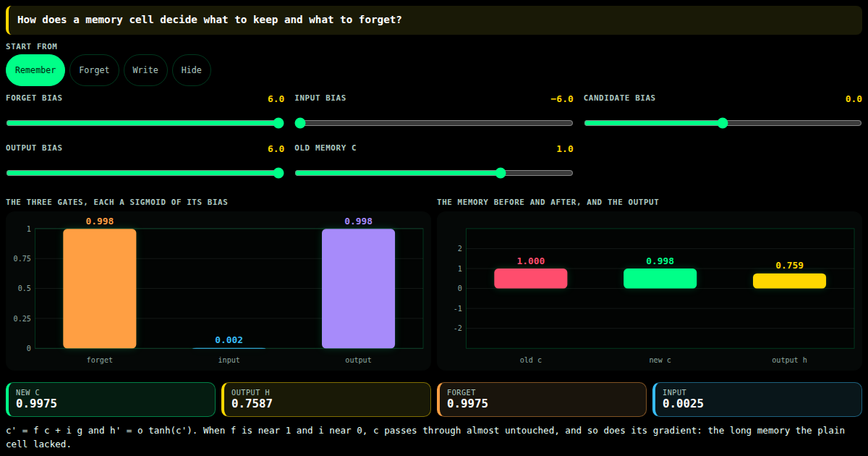The width and height of the screenshot is (868, 456).
Task: Click the "START FROM" label
Action: (32, 46)
